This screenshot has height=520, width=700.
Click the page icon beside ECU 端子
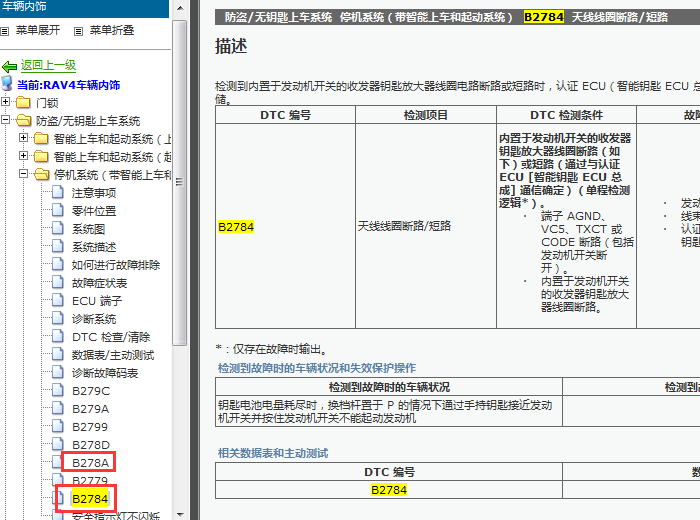58,300
